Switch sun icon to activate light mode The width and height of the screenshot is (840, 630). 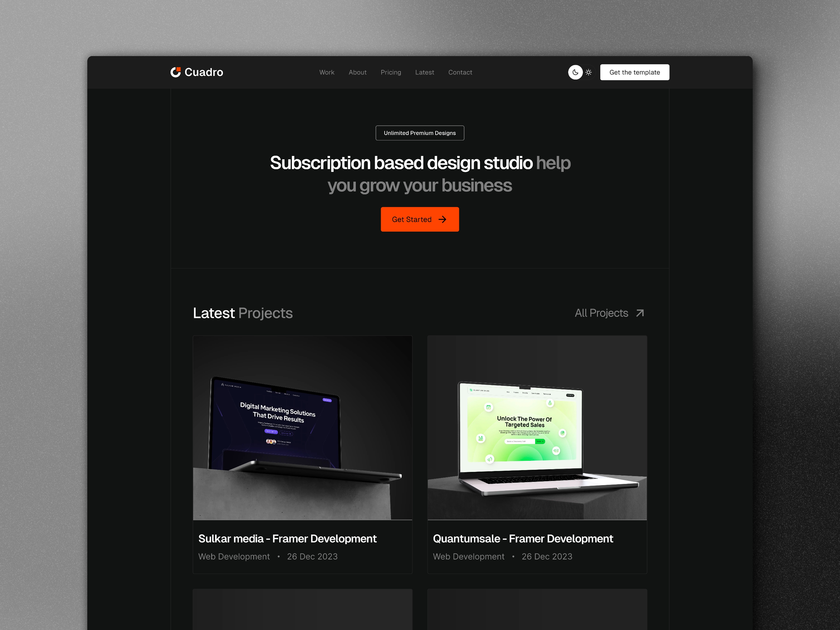coord(588,71)
